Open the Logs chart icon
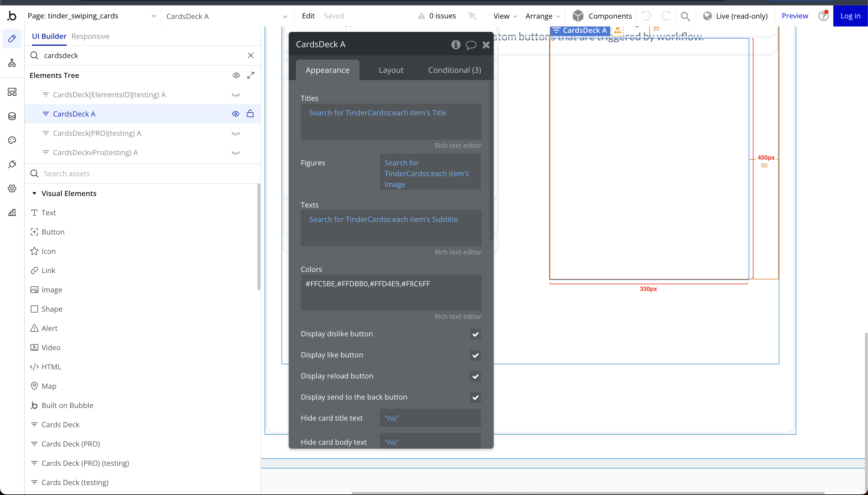 coord(12,213)
